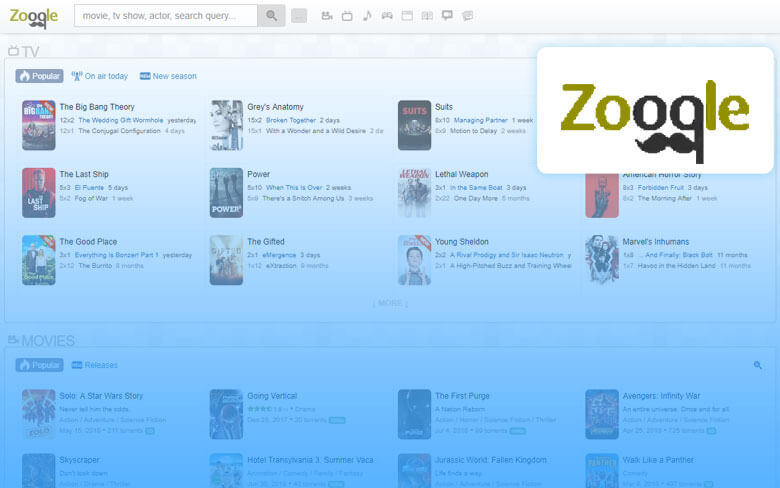Open Hotel Transylvania 3 movie title

click(310, 460)
